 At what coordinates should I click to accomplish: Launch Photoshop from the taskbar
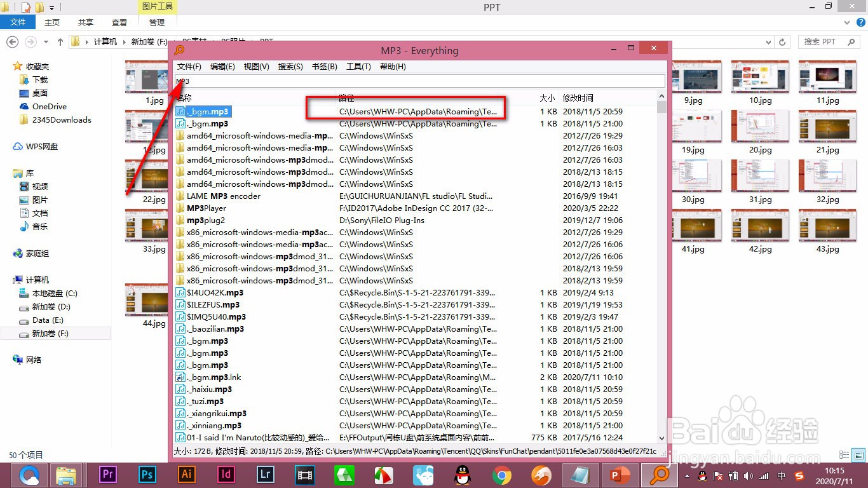pyautogui.click(x=147, y=475)
